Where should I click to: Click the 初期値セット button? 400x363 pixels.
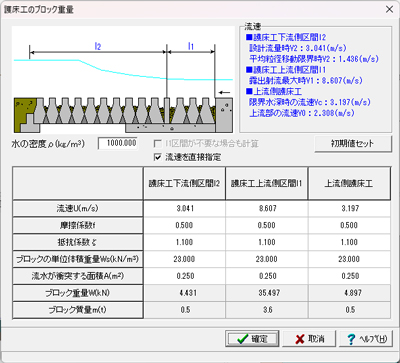pyautogui.click(x=352, y=144)
